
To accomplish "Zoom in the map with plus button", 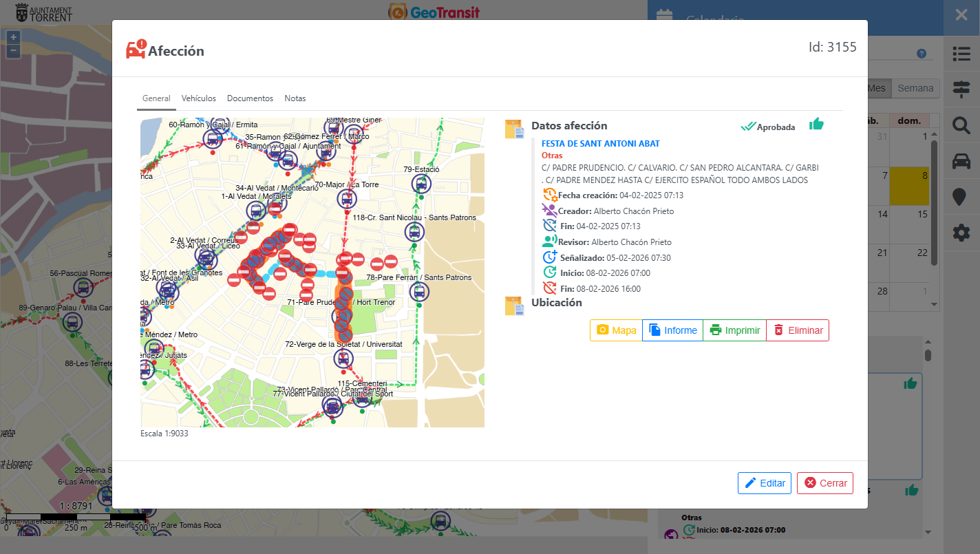I will click(x=13, y=37).
